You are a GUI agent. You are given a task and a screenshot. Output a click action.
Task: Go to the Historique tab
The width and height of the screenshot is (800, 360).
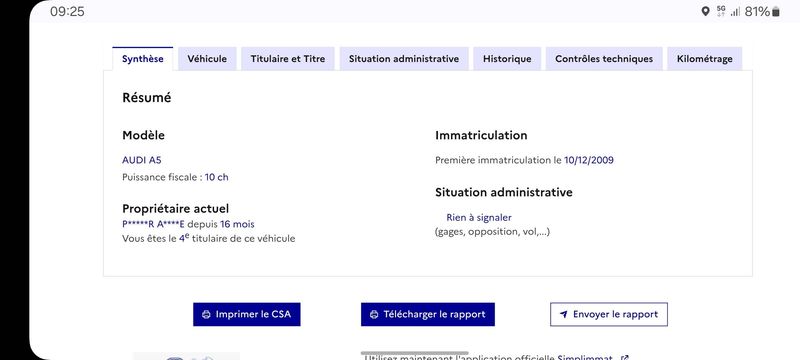[507, 59]
